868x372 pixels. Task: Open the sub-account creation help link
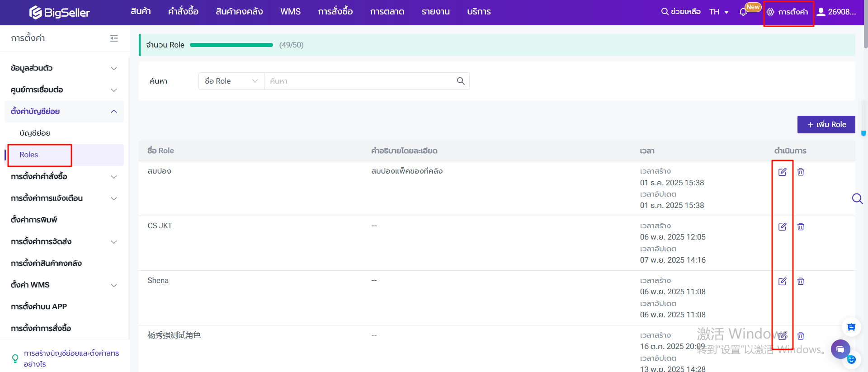tap(71, 358)
